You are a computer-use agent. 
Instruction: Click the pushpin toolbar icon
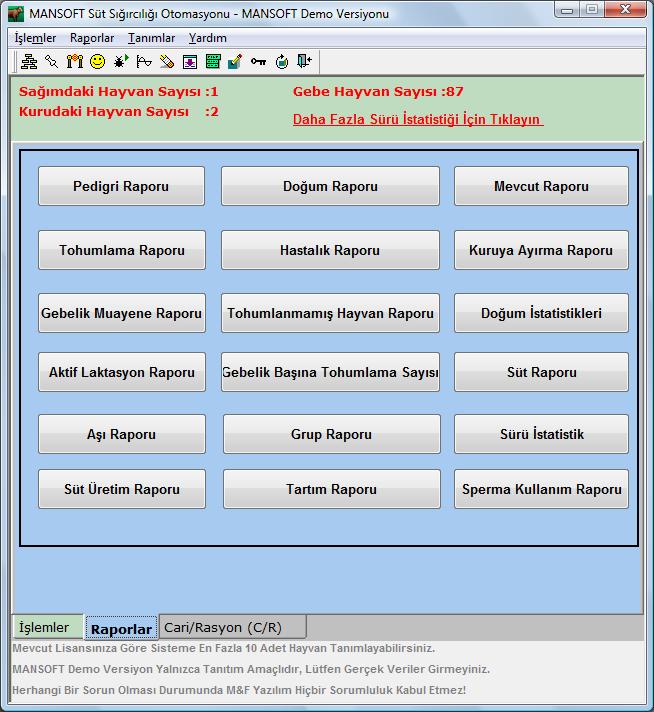click(52, 61)
